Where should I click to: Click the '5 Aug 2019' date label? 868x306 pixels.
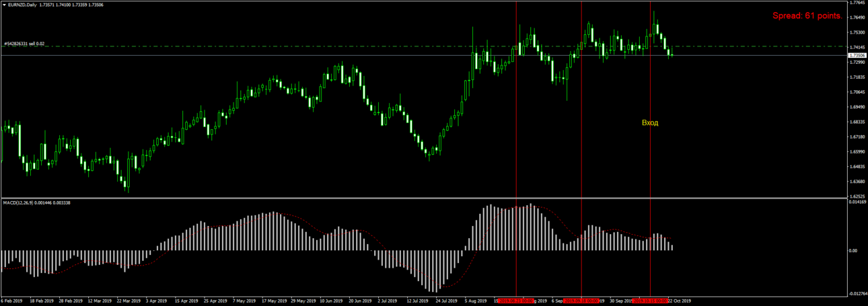(x=477, y=301)
